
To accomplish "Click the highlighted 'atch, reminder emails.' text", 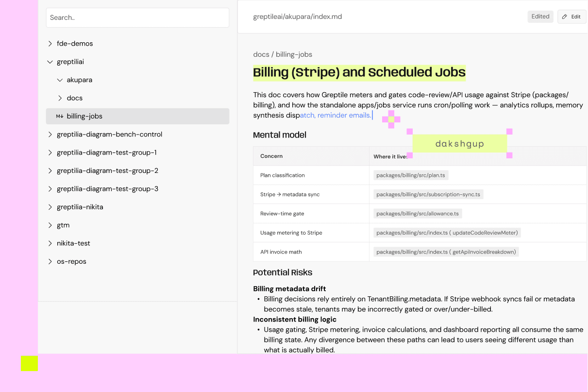I will tap(336, 115).
